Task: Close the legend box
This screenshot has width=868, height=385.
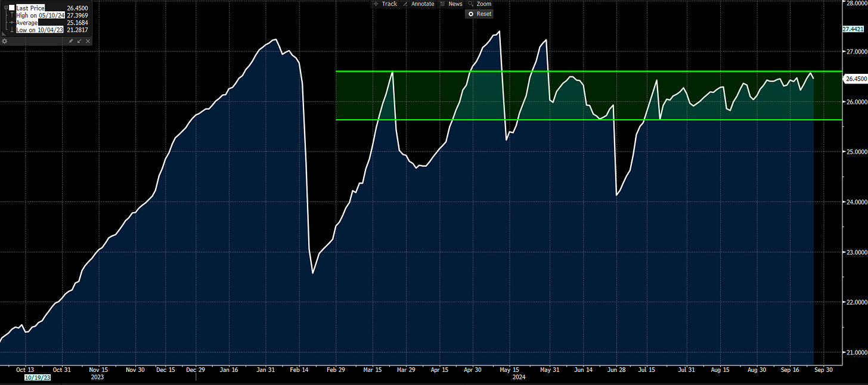Action: tap(88, 41)
